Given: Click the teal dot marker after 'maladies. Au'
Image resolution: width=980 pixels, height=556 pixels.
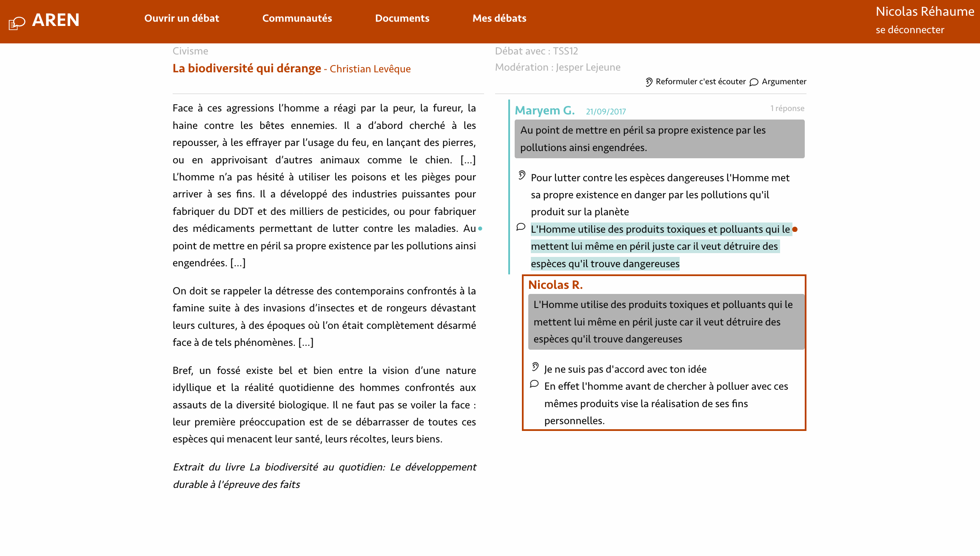Looking at the screenshot, I should [x=480, y=228].
